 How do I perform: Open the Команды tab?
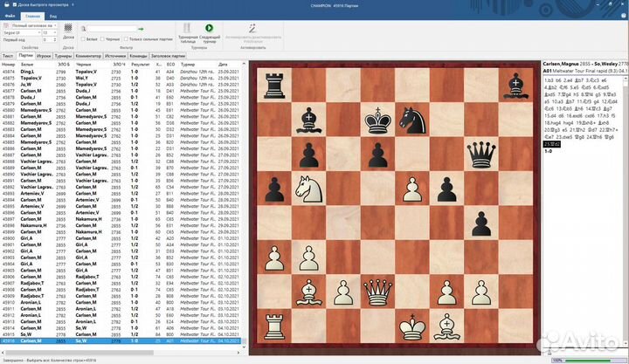coord(138,56)
